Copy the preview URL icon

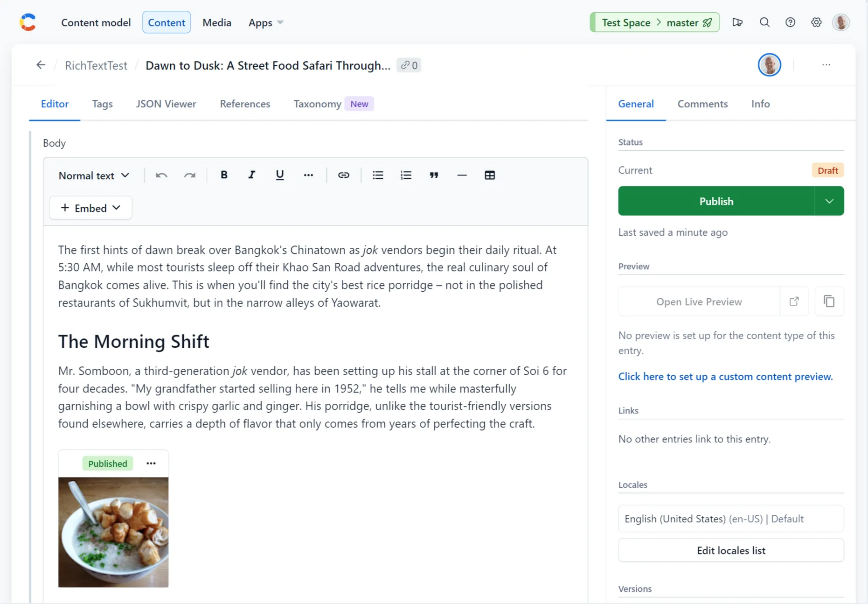829,302
